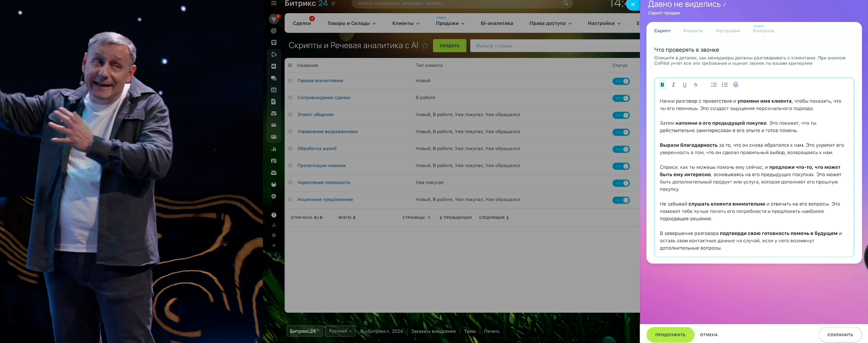
Task: Toggle status of 'Акционное предложение' script
Action: click(621, 200)
